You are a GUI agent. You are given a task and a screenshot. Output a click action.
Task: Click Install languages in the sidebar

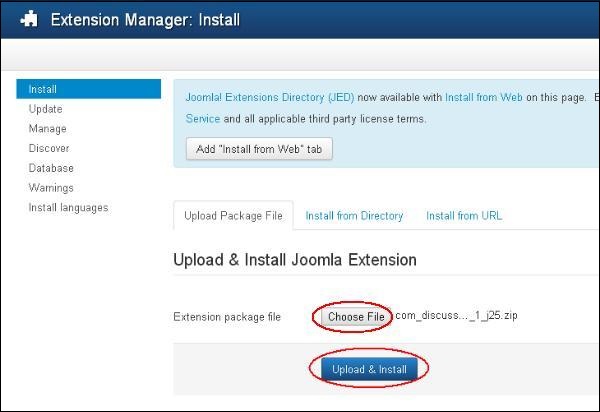point(69,207)
